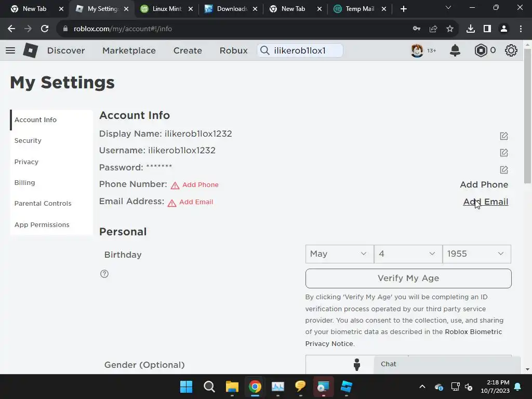Open the Robux balance icon

tap(481, 50)
